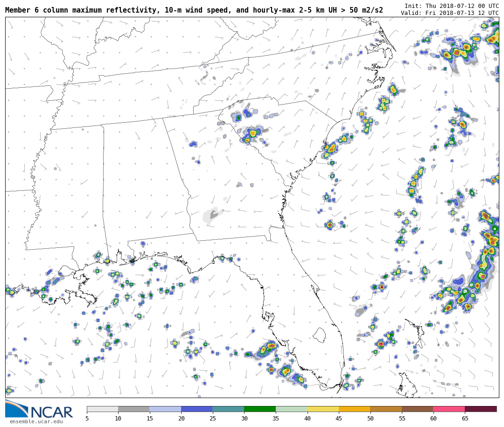The image size is (504, 427).
Task: Click the Valid Fri 2018-07-13 12 UTC label
Action: tap(449, 13)
